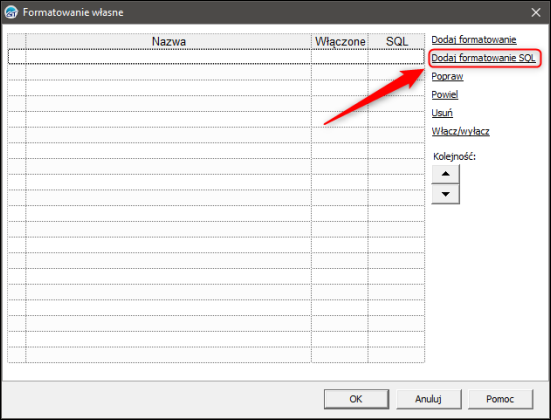Select the Usuń link
The width and height of the screenshot is (551, 420).
click(x=442, y=113)
